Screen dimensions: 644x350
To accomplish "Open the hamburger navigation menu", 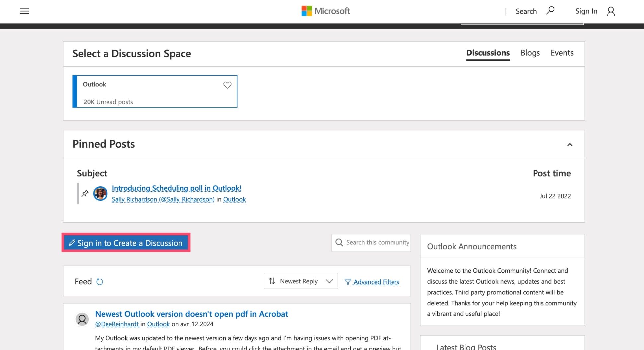I will [24, 11].
